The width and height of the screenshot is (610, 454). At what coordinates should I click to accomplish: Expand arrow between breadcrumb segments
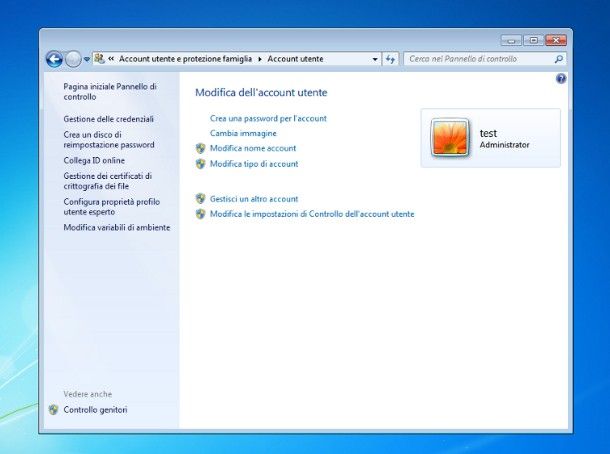click(259, 59)
